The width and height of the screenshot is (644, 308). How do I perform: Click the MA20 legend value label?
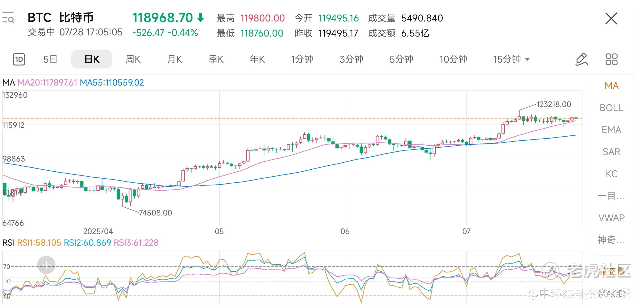pyautogui.click(x=47, y=83)
